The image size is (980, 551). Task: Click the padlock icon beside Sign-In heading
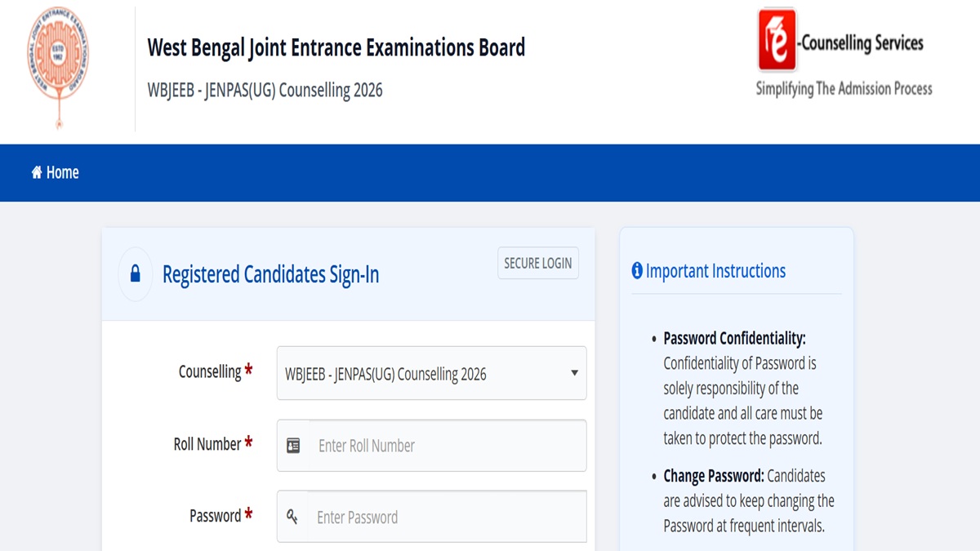point(136,274)
